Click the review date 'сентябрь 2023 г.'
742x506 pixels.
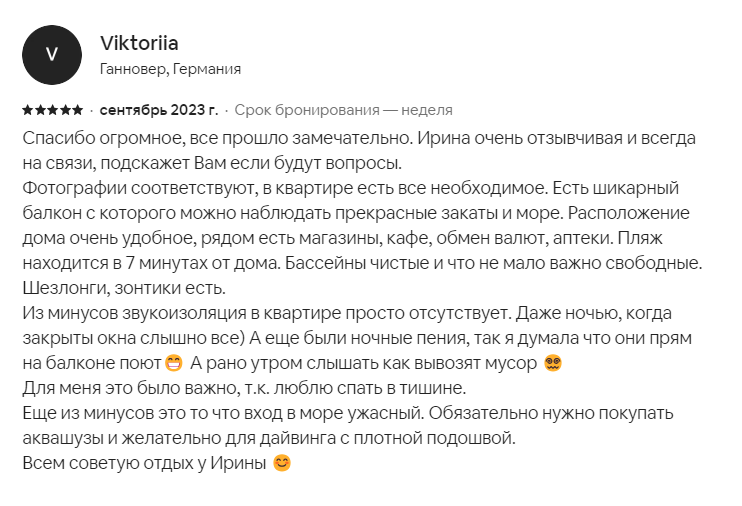point(159,110)
